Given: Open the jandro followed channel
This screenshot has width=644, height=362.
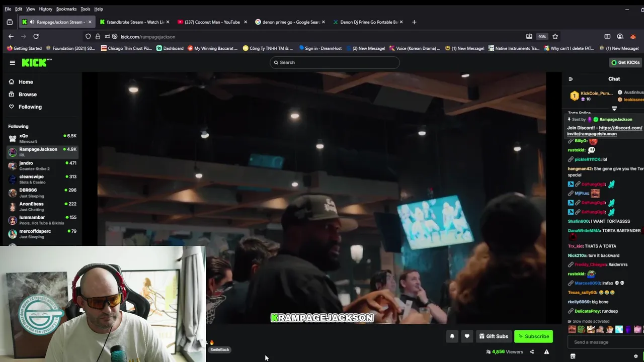Looking at the screenshot, I should (42, 166).
